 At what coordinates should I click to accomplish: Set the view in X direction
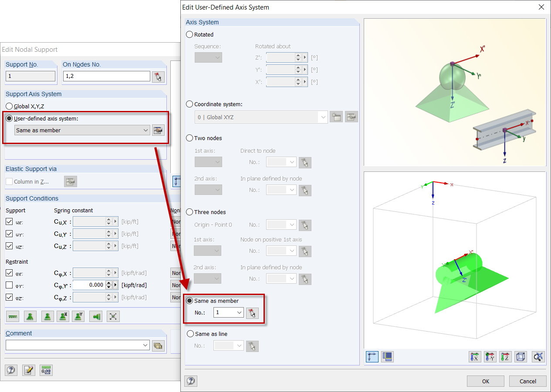pos(475,356)
